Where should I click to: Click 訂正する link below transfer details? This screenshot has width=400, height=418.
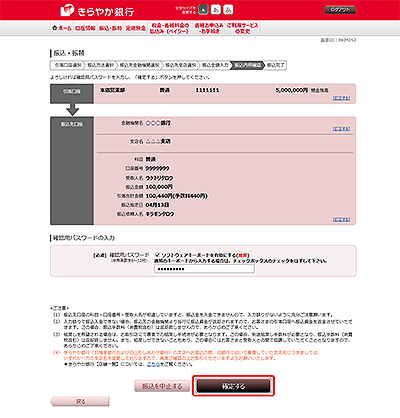pos(341,219)
